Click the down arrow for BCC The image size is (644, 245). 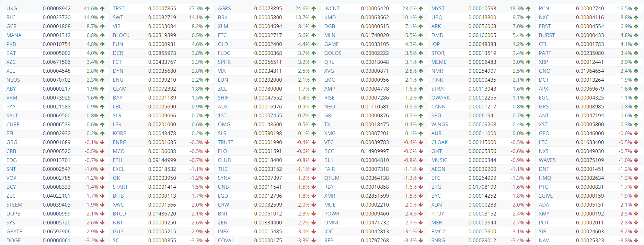click(421, 151)
